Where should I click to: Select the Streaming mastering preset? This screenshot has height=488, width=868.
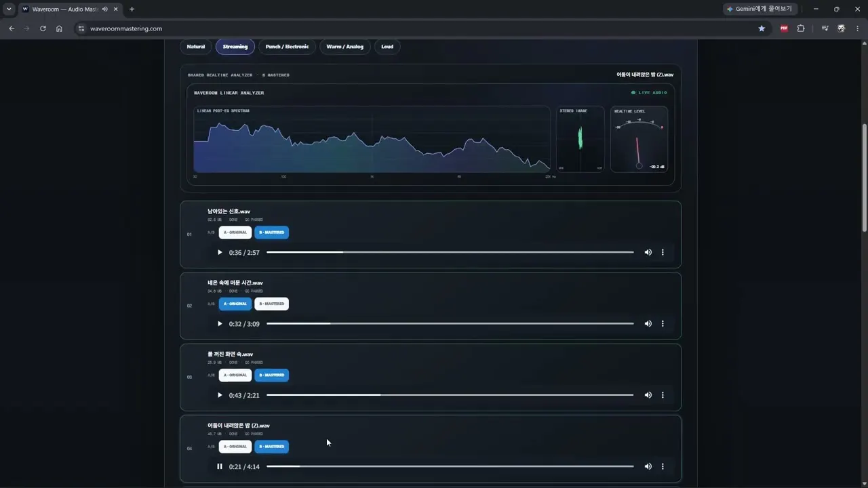pos(235,47)
